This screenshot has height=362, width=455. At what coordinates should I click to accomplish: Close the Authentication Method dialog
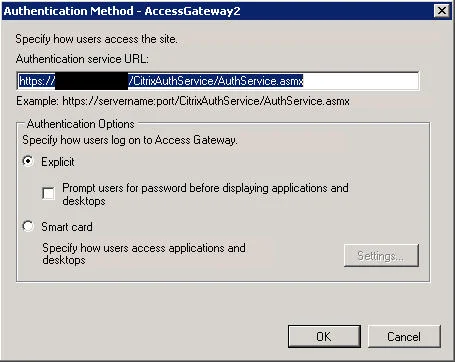tap(442, 11)
